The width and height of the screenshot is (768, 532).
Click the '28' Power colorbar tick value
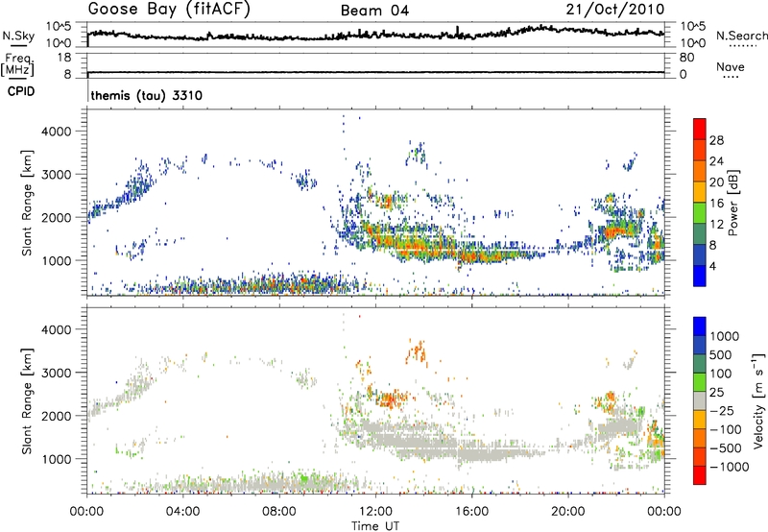pyautogui.click(x=716, y=140)
